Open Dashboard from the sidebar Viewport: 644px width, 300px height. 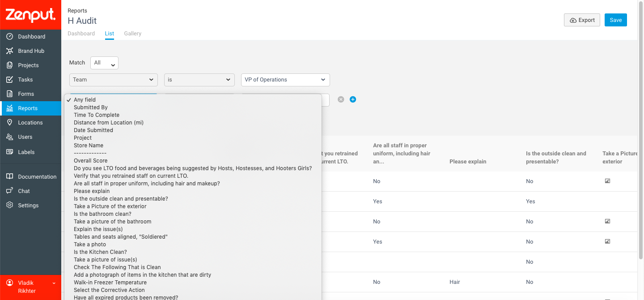[x=30, y=37]
